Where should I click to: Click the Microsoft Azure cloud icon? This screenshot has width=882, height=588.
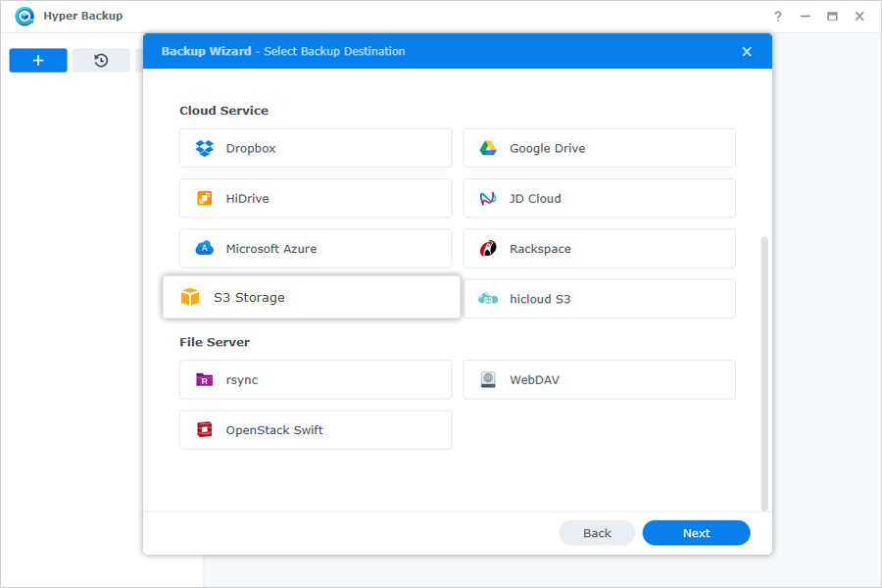pyautogui.click(x=204, y=248)
